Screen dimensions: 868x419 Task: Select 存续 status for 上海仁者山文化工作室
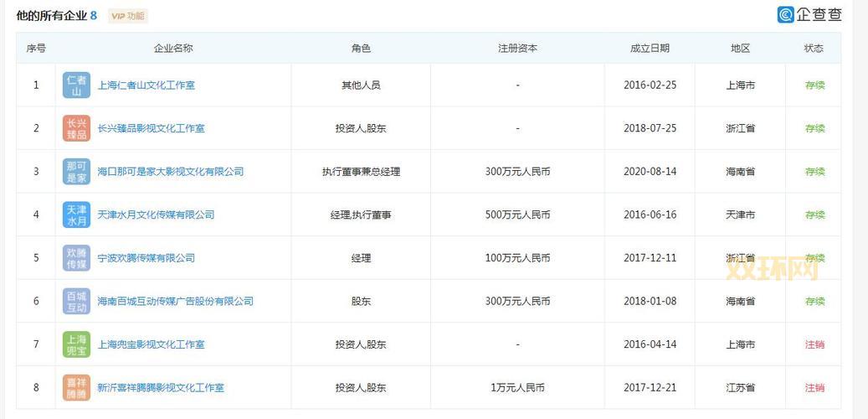coord(814,85)
